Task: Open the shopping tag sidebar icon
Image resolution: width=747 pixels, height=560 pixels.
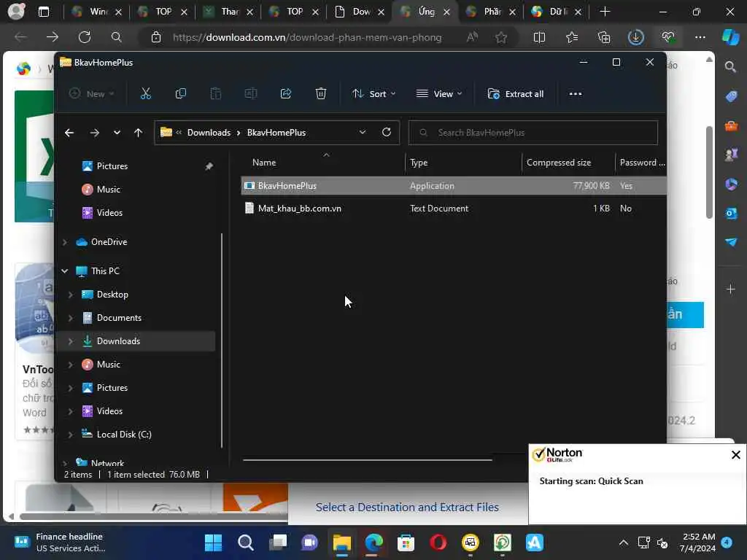Action: click(731, 96)
